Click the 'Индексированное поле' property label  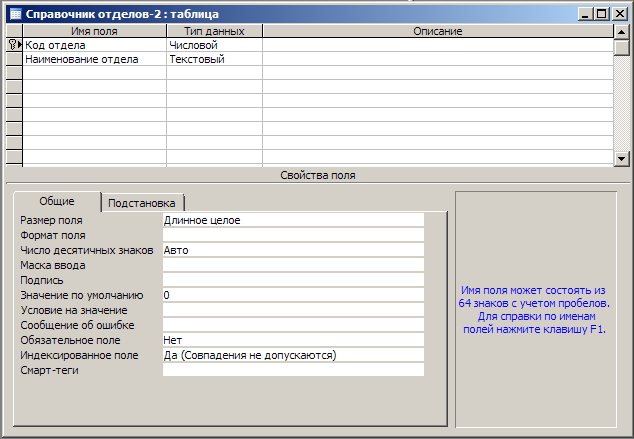click(79, 355)
